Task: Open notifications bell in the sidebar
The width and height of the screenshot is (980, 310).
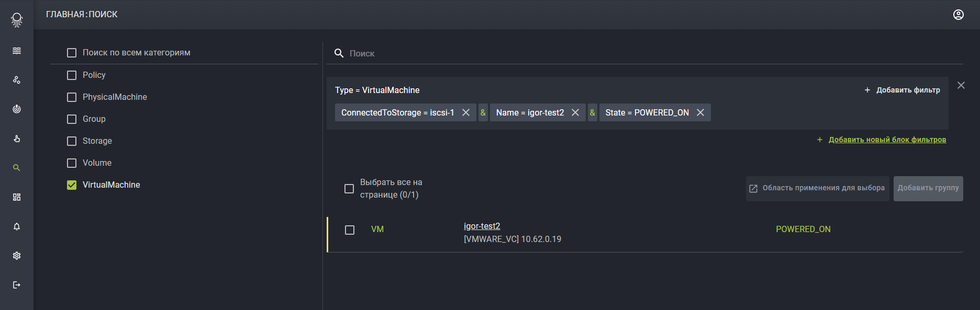Action: click(x=17, y=226)
